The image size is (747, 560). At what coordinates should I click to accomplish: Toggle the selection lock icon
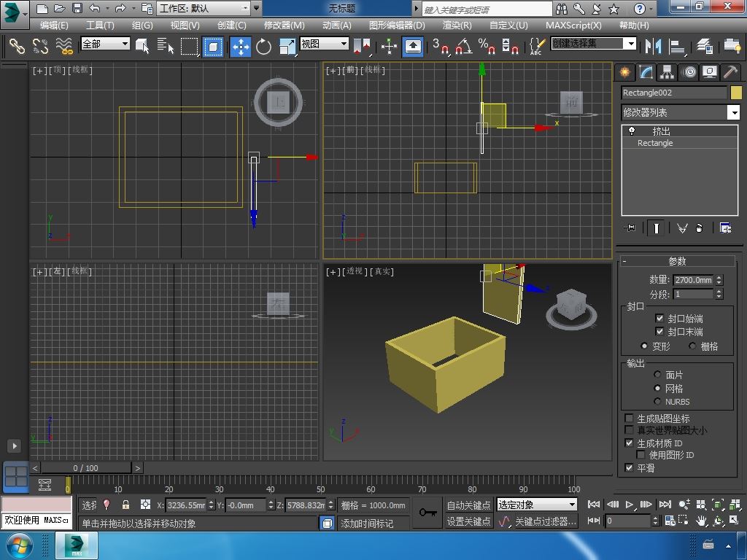[125, 505]
